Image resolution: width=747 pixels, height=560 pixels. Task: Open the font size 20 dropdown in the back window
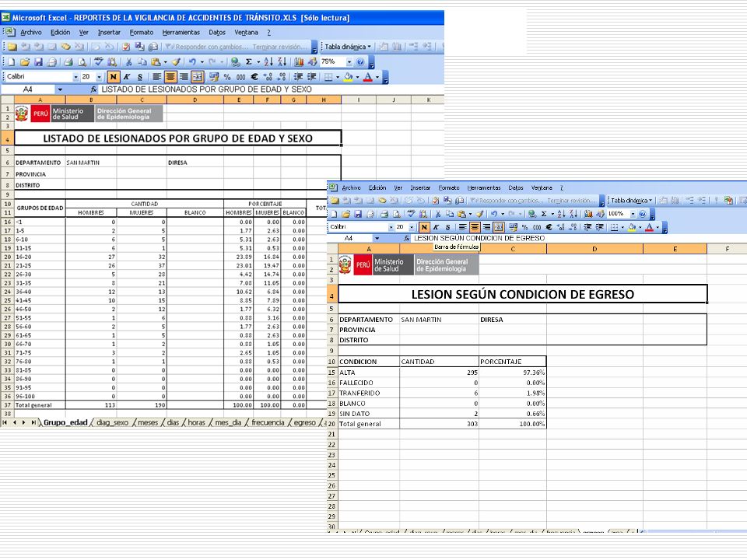[x=99, y=77]
